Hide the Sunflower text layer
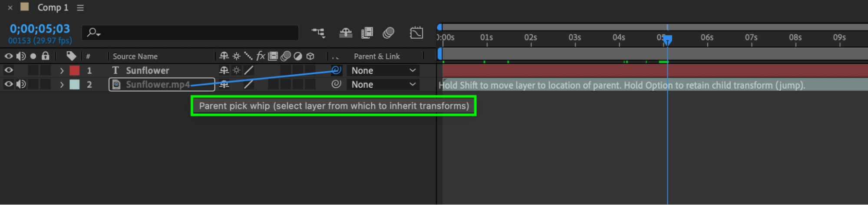Screen dimensions: 868x205 (9, 70)
